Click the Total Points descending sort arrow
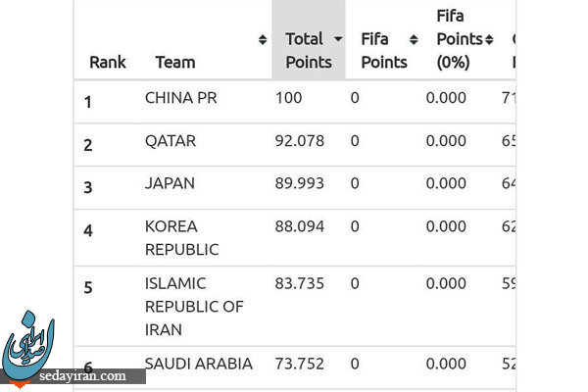This screenshot has height=392, width=588. coord(338,38)
